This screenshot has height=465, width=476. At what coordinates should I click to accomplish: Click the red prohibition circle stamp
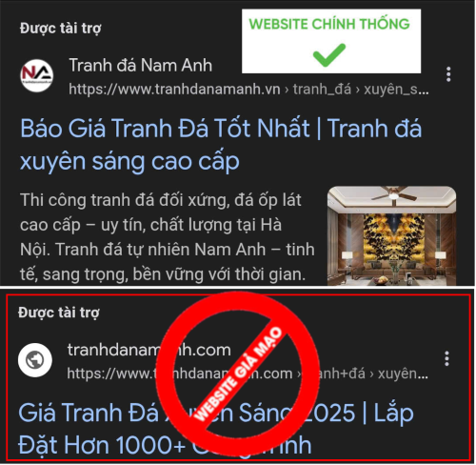[238, 373]
